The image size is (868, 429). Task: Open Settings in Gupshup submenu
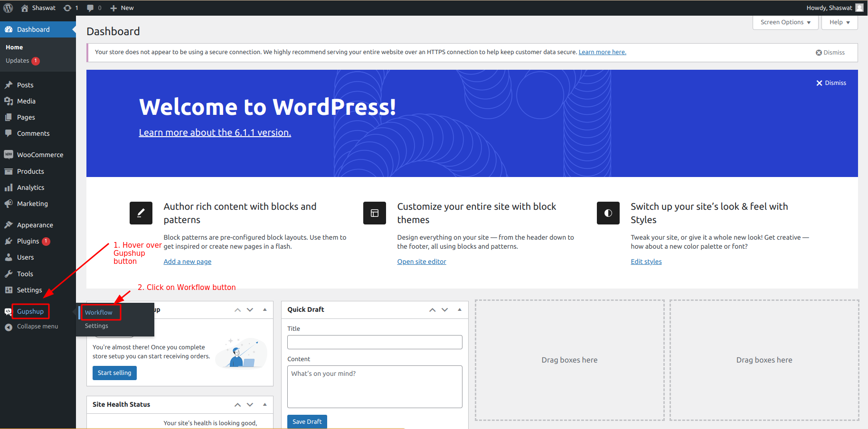point(96,326)
